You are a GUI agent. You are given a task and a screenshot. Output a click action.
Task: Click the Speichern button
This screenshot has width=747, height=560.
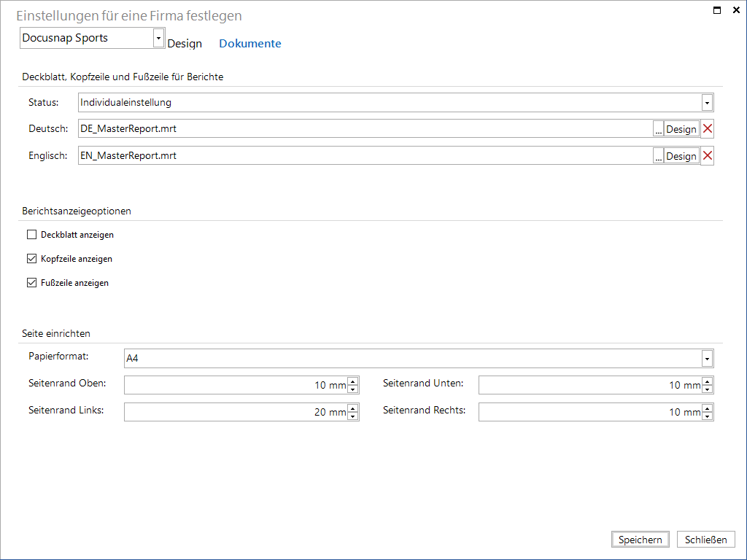click(640, 540)
